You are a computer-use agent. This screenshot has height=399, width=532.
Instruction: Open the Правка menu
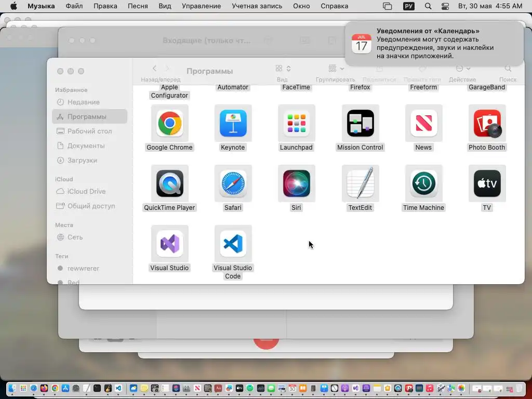[105, 6]
